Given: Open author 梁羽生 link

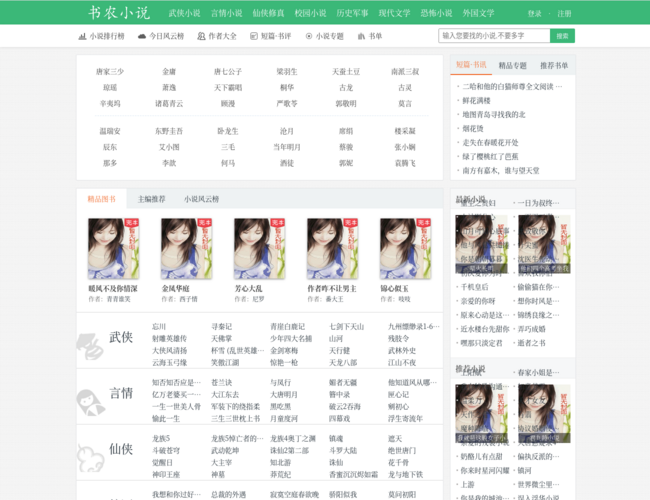Looking at the screenshot, I should point(287,72).
